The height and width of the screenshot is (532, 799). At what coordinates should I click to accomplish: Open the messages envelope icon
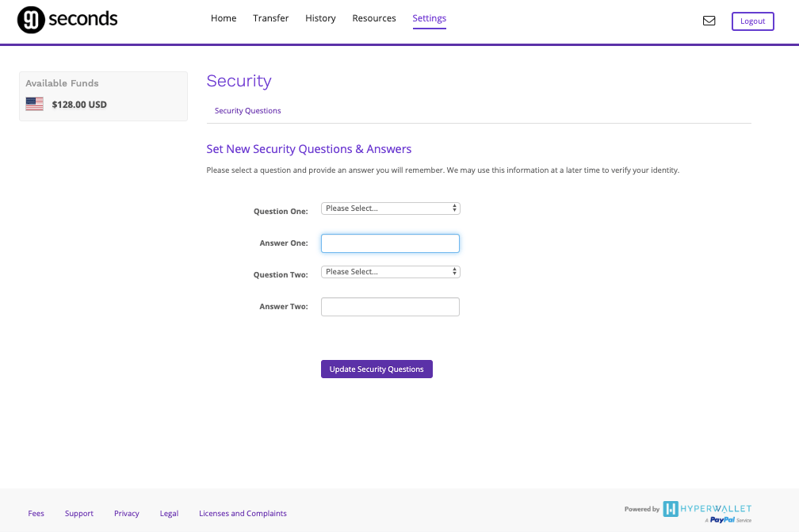click(709, 21)
